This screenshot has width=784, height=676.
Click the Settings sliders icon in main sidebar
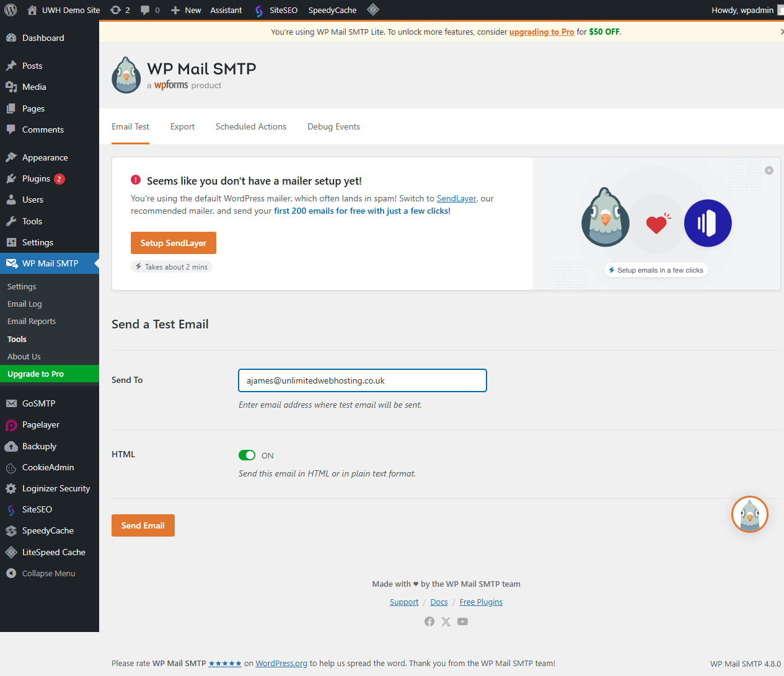[x=11, y=242]
